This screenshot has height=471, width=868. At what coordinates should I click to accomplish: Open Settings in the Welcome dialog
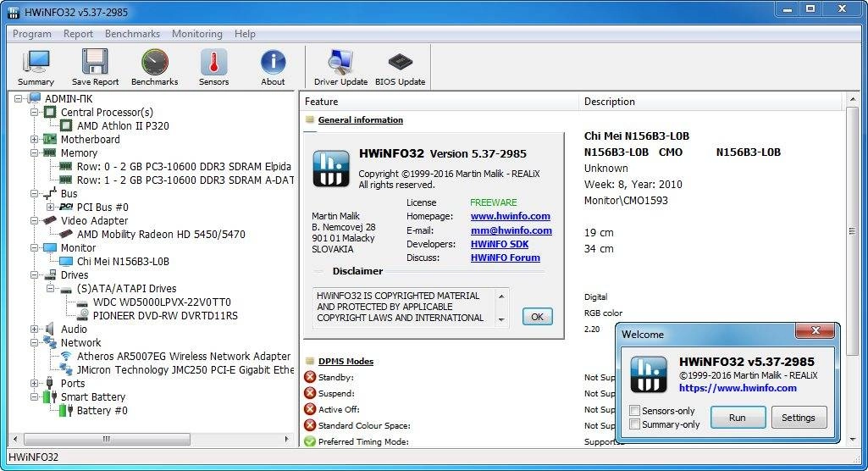tap(799, 418)
